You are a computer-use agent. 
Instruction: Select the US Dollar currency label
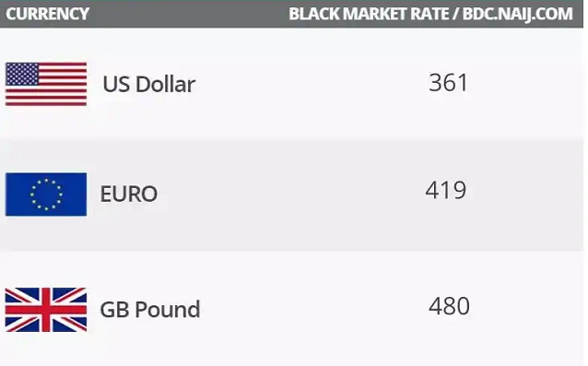pyautogui.click(x=149, y=84)
